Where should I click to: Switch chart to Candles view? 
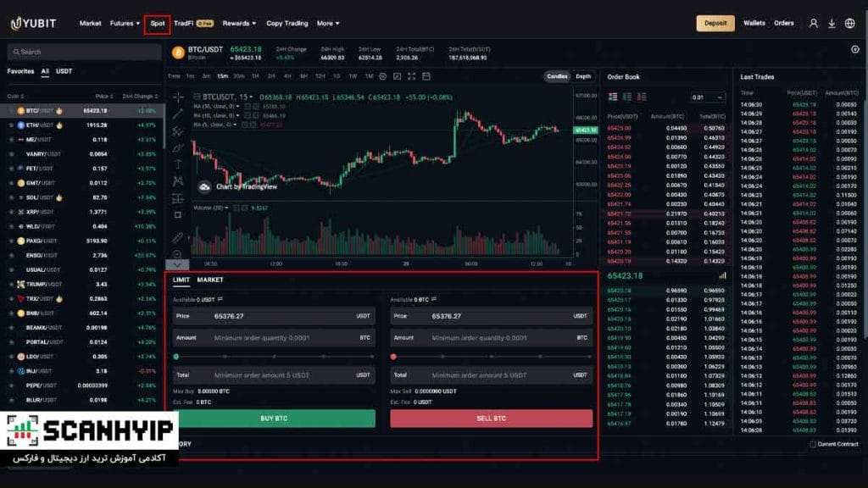[x=557, y=76]
